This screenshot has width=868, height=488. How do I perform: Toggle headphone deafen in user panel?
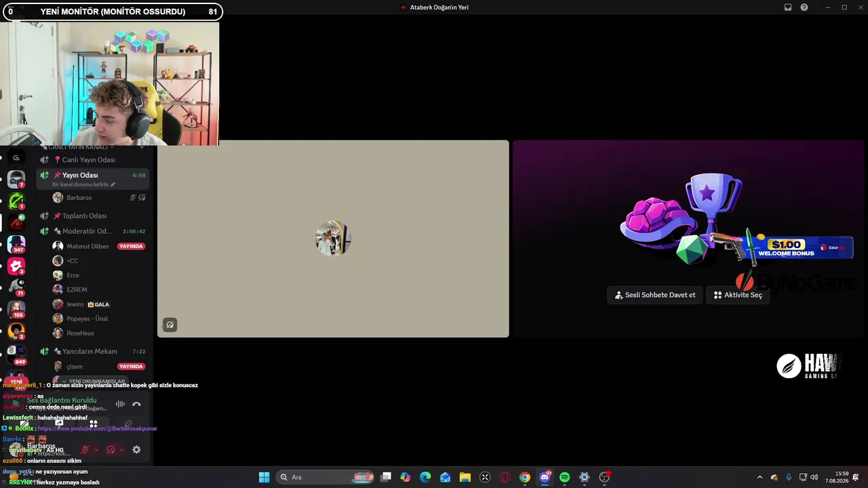(111, 449)
